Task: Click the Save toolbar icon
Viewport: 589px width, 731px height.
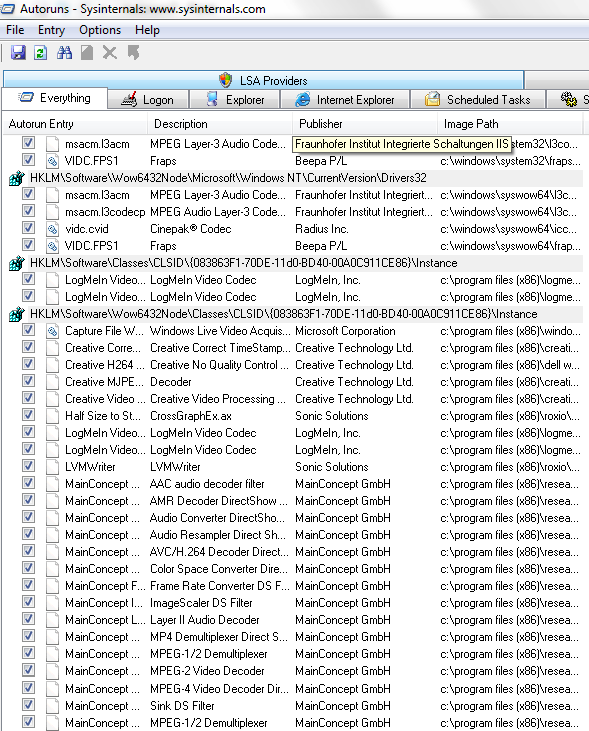Action: coord(18,53)
